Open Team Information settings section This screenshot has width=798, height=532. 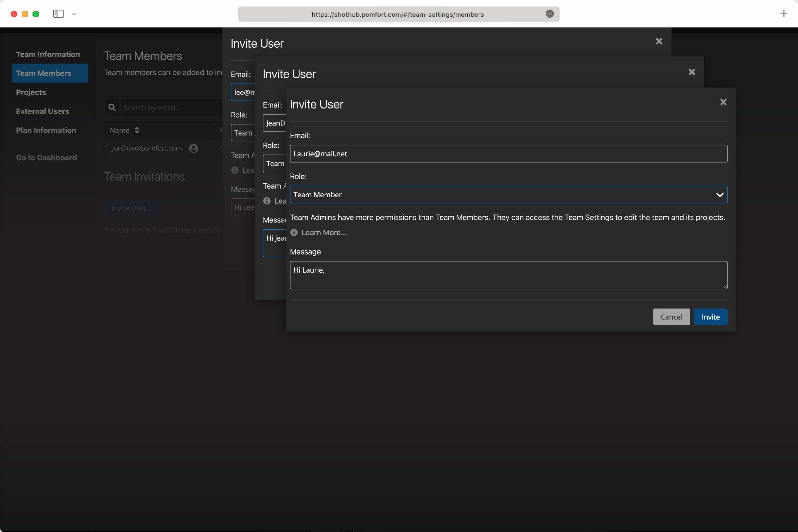(x=48, y=54)
